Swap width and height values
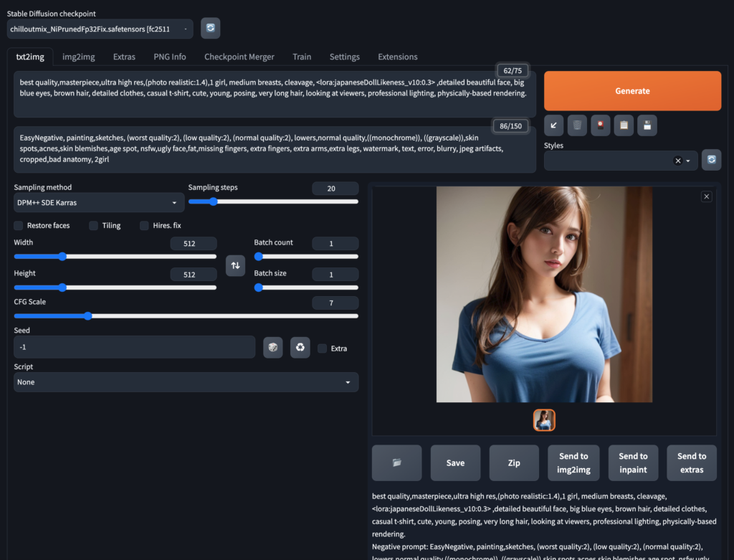The image size is (734, 560). [236, 265]
